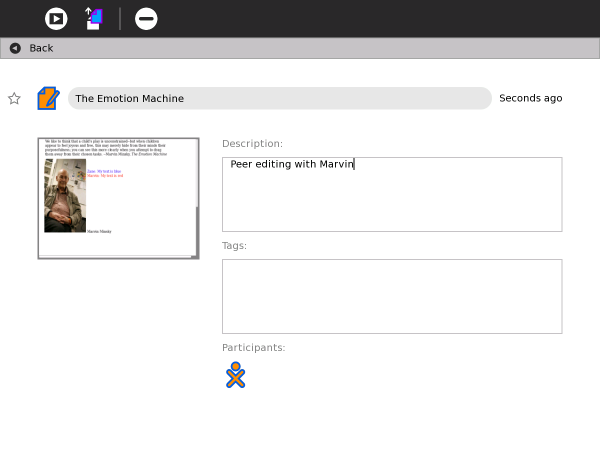Viewport: 600px width, 450px height.
Task: Click the Erase entry minus icon
Action: (x=146, y=18)
